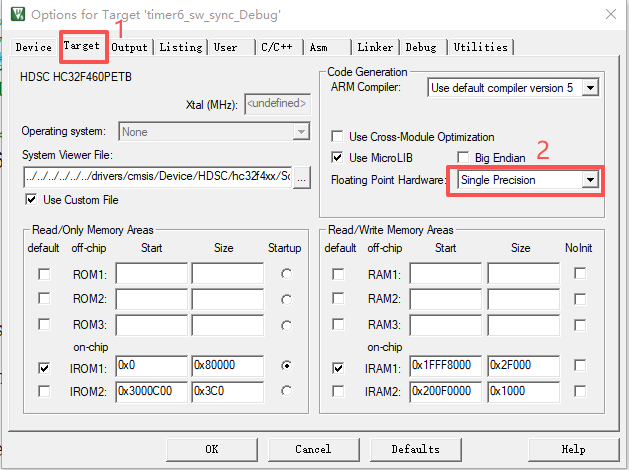The height and width of the screenshot is (470, 629).
Task: Click the RAM2 Size field
Action: (523, 299)
